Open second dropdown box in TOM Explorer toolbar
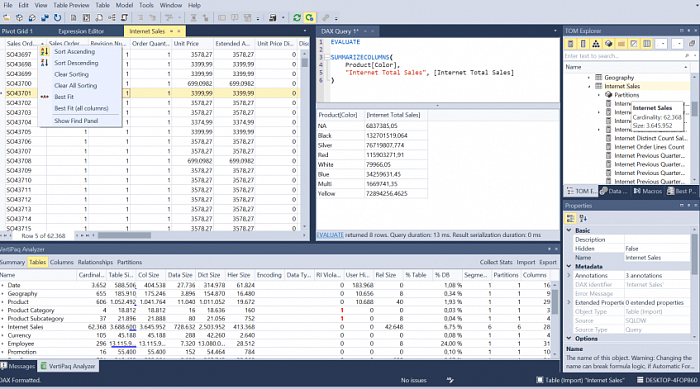Viewport: 700px width, 389px height. coord(678,44)
